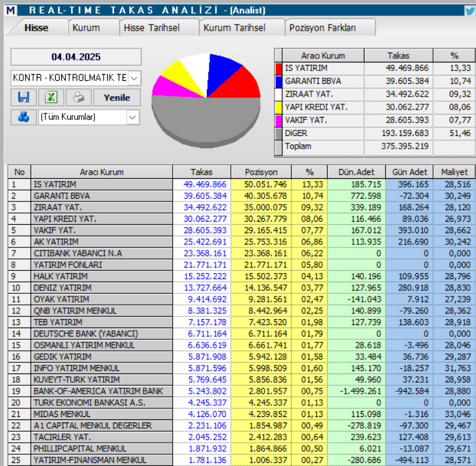476x466 pixels.
Task: Sort by the Maliyet column header
Action: point(455,172)
